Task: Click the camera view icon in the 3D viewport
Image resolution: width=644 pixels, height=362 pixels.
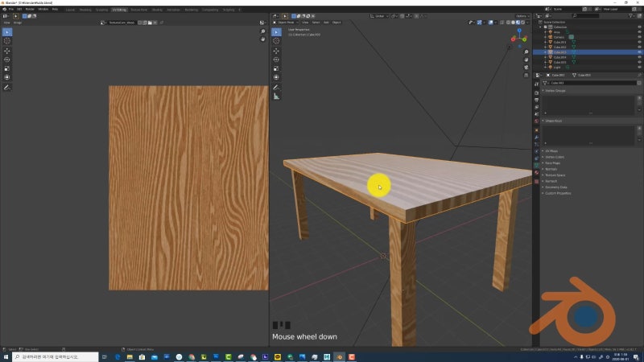Action: point(526,68)
